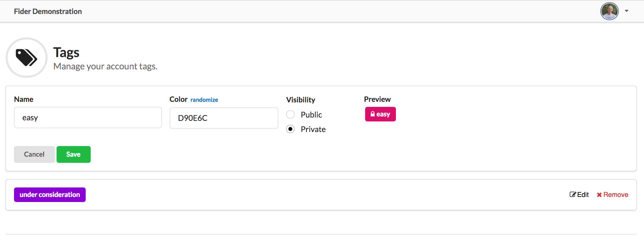The width and height of the screenshot is (644, 249).
Task: Cancel the tag editing
Action: [34, 154]
